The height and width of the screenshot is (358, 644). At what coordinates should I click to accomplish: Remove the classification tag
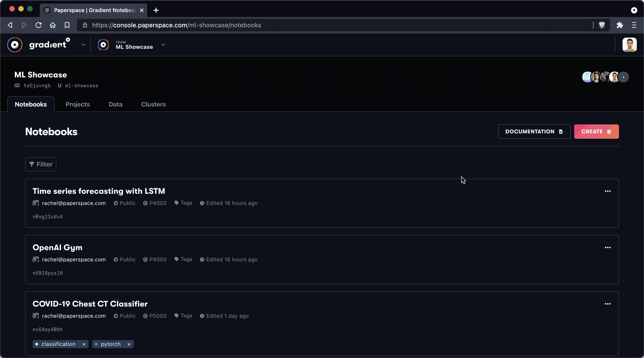click(x=84, y=344)
